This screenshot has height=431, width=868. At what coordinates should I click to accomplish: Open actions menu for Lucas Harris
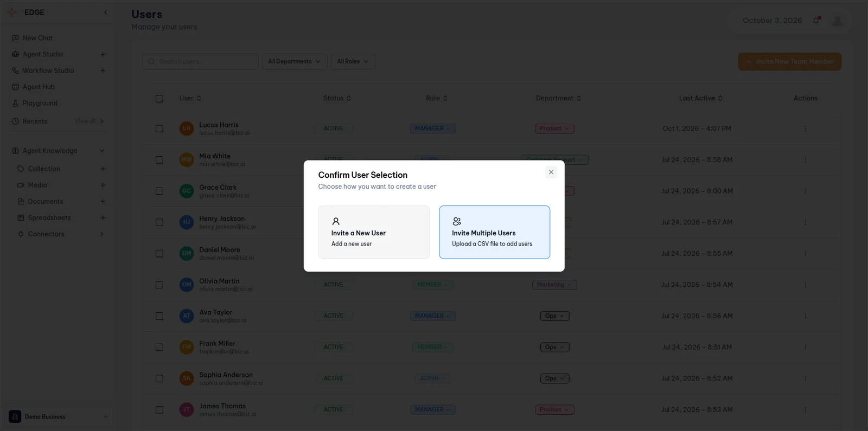point(805,128)
